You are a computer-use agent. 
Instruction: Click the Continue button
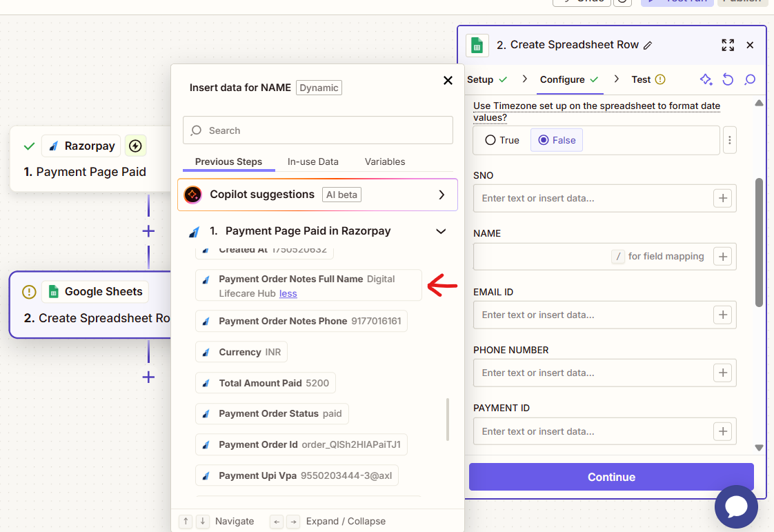pos(611,477)
